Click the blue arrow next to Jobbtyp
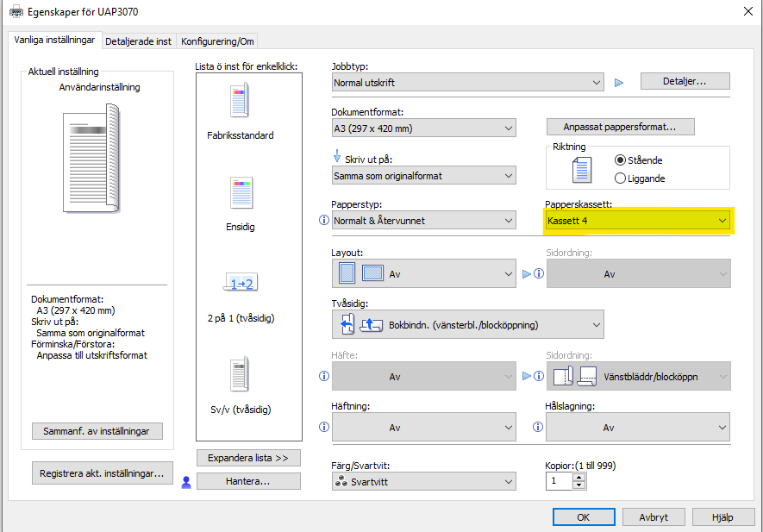The image size is (763, 532). tap(618, 83)
